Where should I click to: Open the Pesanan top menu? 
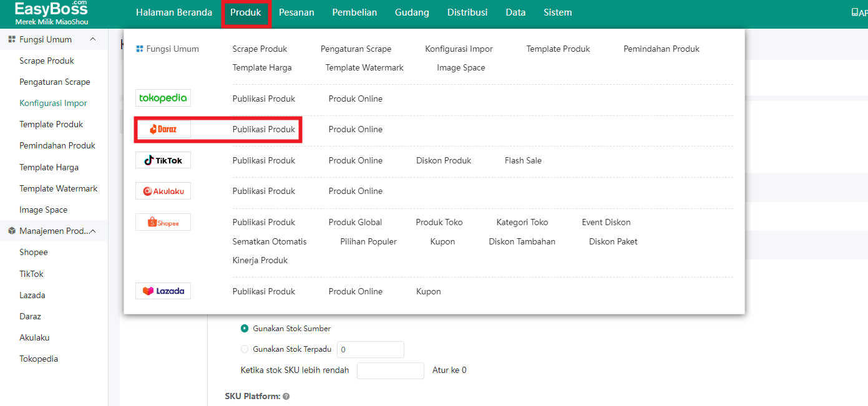pos(296,12)
